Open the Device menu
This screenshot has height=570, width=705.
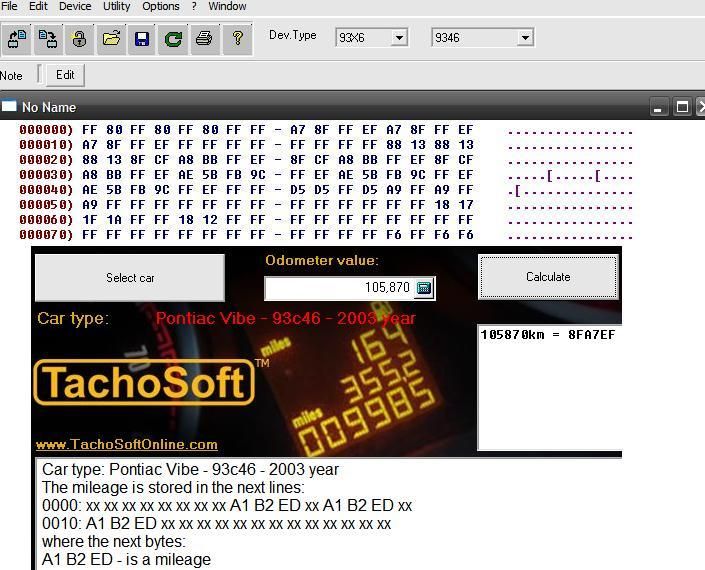click(x=75, y=6)
